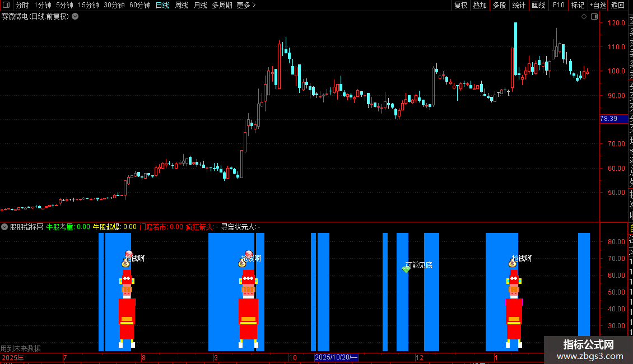The width and height of the screenshot is (633, 364).
Task: Add stock with +自选 button
Action: (x=598, y=5)
